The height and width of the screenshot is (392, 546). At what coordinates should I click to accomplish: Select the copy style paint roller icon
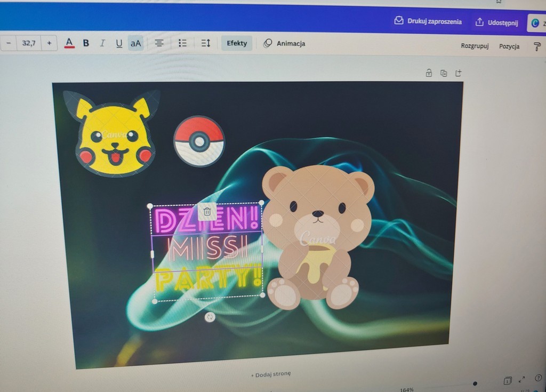[x=537, y=47]
